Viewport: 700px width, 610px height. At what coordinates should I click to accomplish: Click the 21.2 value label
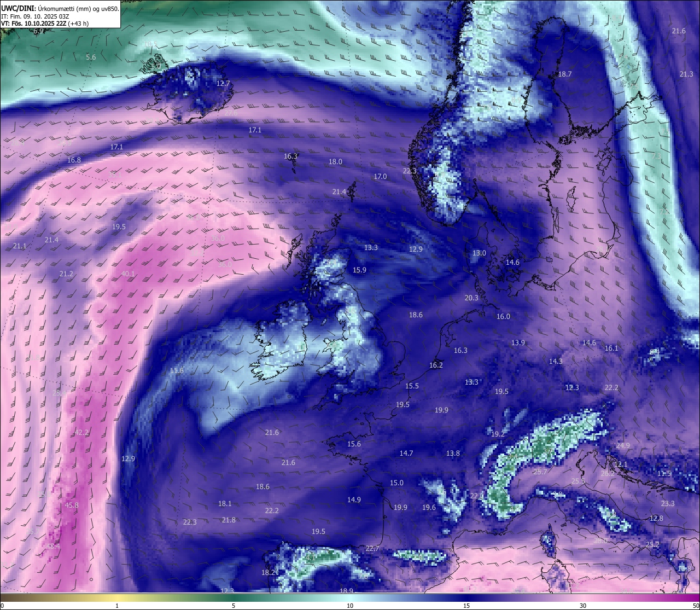click(x=66, y=274)
